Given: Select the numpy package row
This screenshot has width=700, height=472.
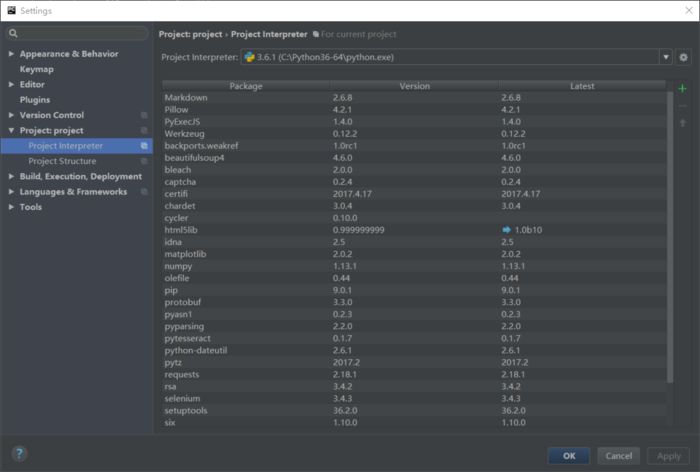Looking at the screenshot, I should coord(414,266).
